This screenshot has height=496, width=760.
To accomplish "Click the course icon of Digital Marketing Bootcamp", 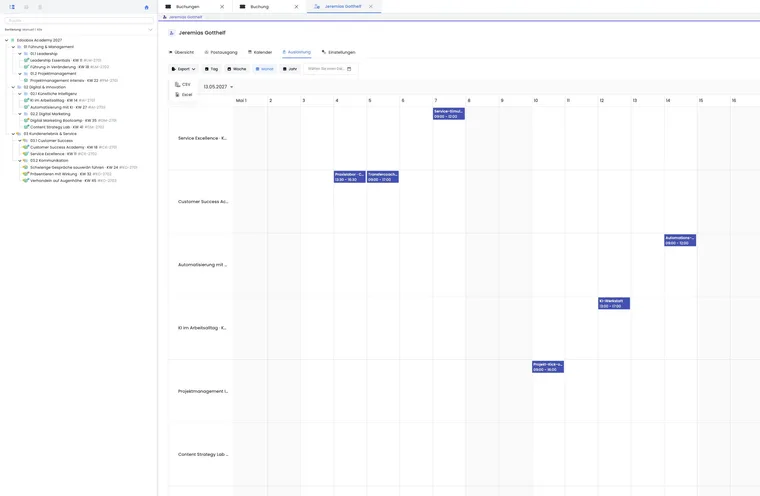I will (x=26, y=120).
